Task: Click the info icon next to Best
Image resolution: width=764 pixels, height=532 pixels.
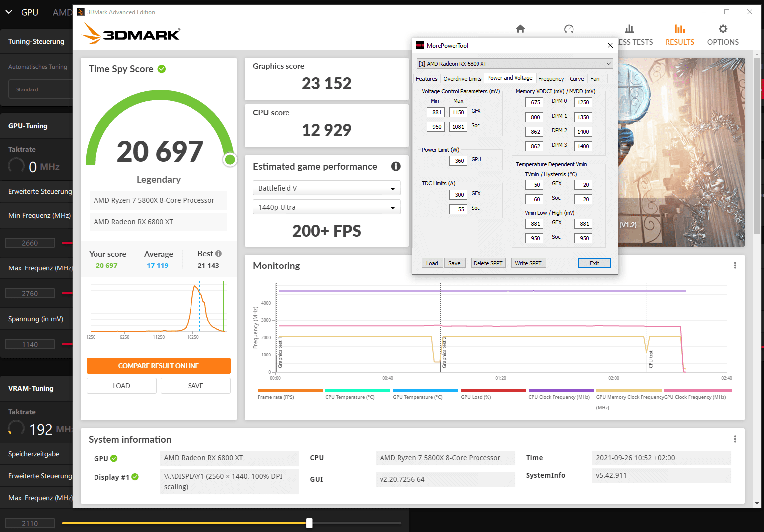Action: tap(218, 253)
